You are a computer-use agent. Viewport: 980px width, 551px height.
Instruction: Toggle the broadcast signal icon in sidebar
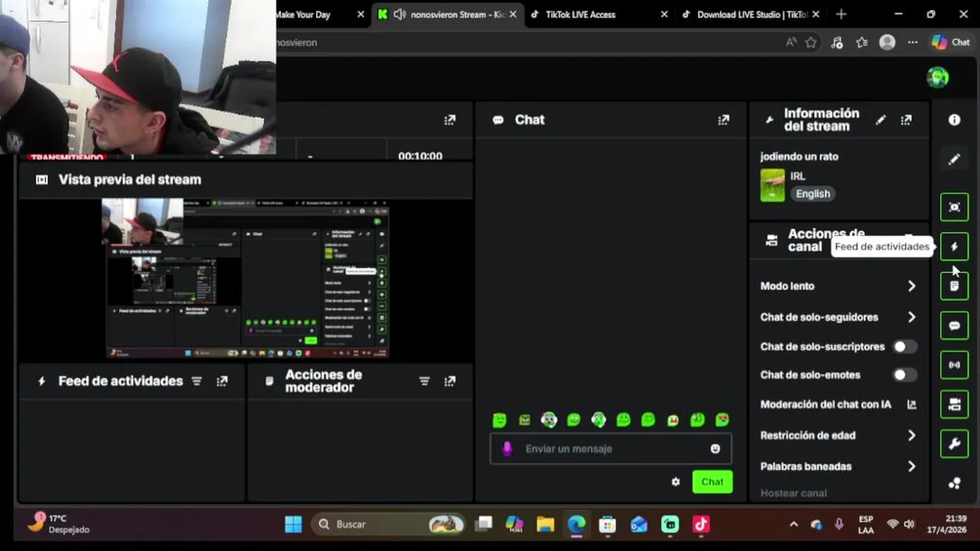(954, 365)
